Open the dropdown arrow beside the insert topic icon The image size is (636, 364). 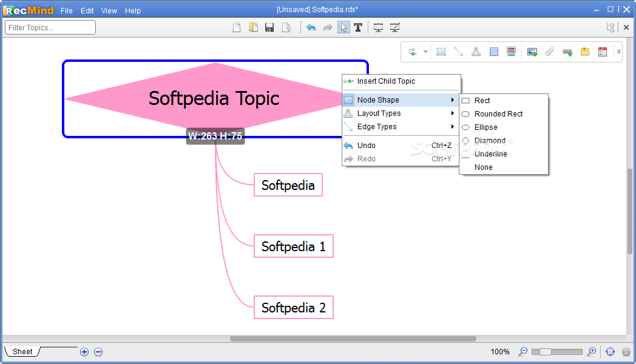coord(425,52)
